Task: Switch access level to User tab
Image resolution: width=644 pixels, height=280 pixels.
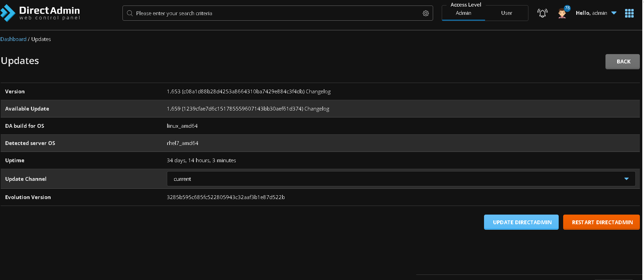Action: pos(506,13)
